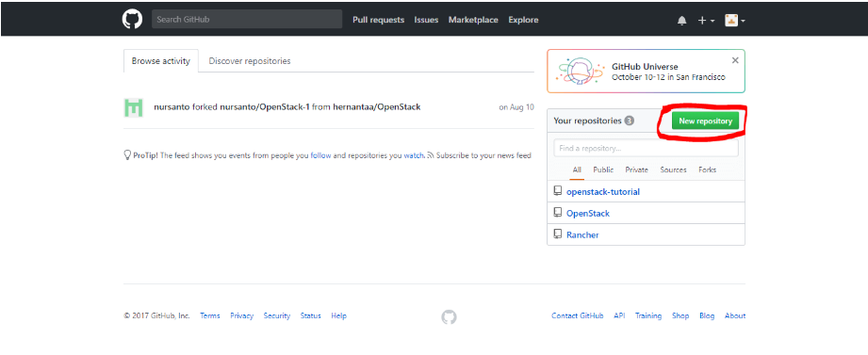Switch to Discover repositories tab
The height and width of the screenshot is (355, 868).
click(x=250, y=61)
